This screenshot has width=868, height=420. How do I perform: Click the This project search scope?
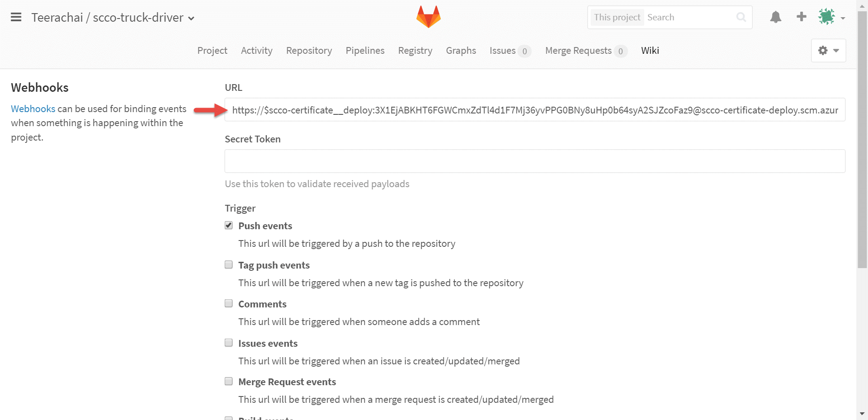click(617, 17)
